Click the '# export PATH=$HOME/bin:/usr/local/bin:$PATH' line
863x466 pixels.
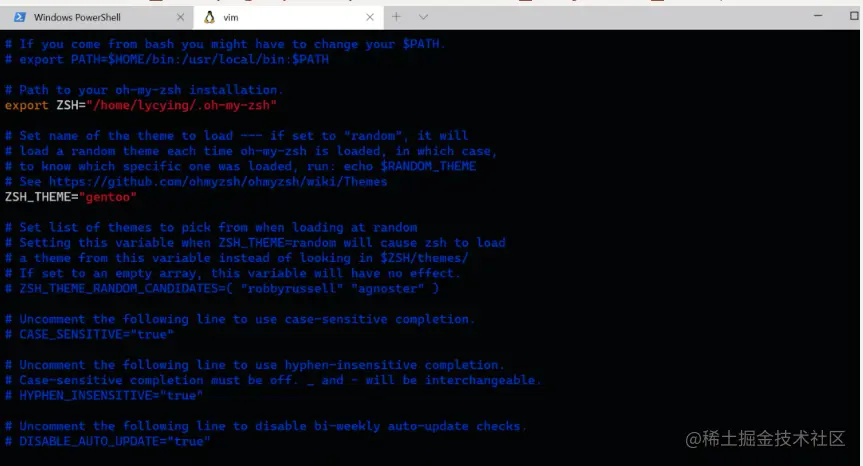167,59
